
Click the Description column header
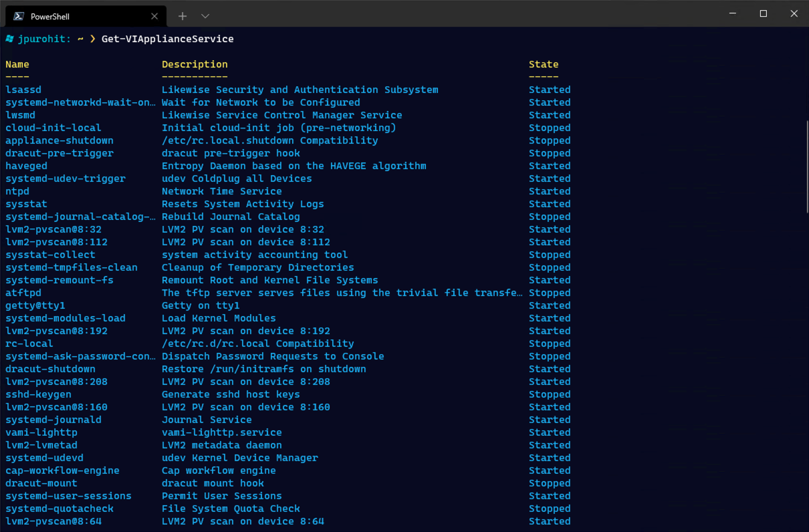pos(195,64)
